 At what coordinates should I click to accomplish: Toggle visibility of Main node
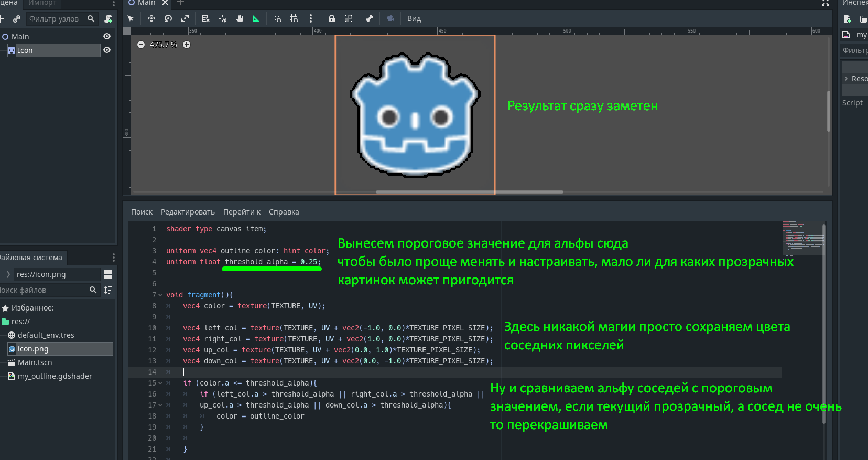pos(107,36)
